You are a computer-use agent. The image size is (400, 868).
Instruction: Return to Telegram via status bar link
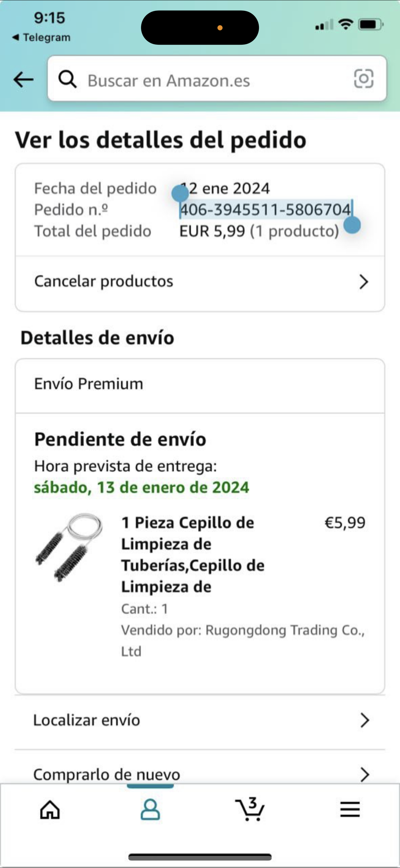[42, 37]
